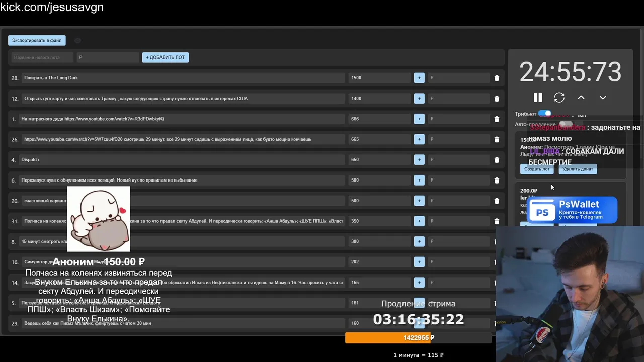This screenshot has width=644, height=362.
Task: Toggle the Авто-продление switch
Action: [x=566, y=124]
